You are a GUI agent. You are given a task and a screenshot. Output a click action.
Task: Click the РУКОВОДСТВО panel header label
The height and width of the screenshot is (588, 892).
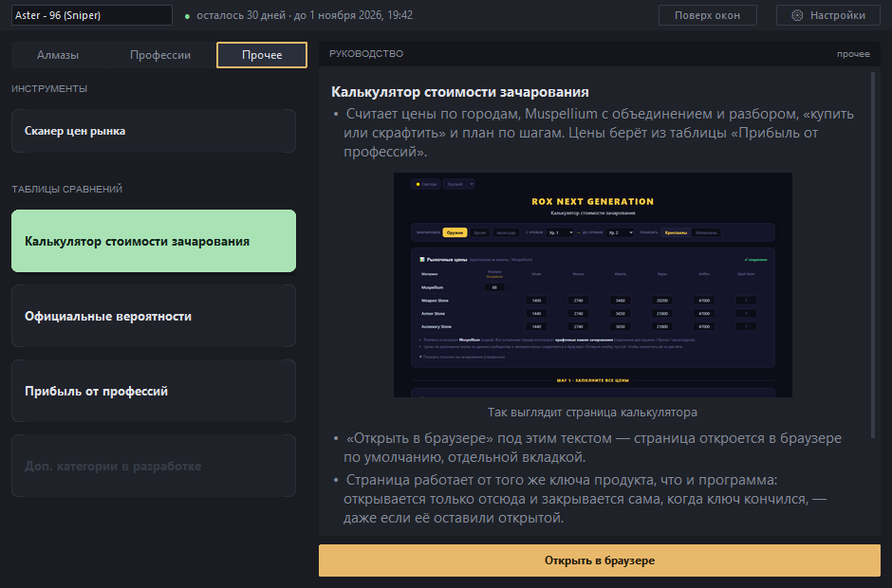coord(366,53)
